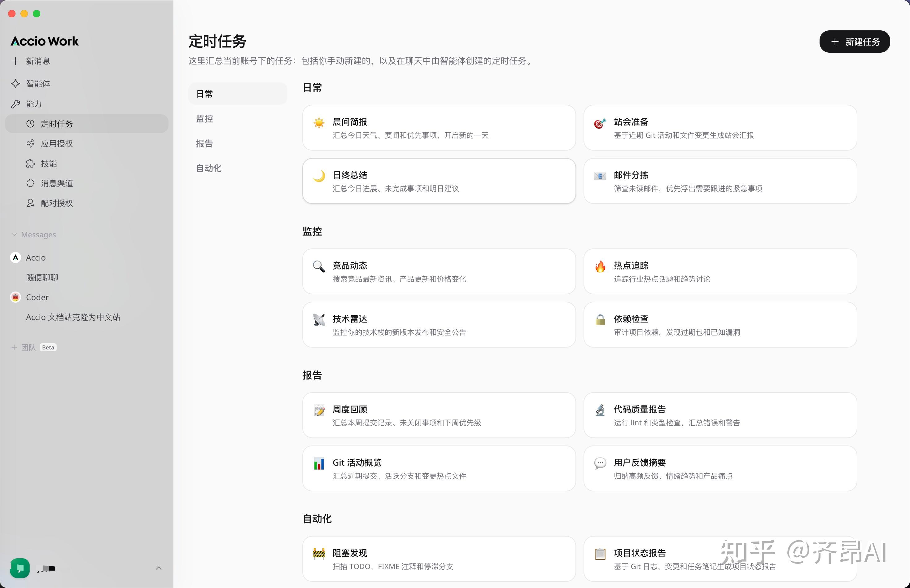Viewport: 910px width, 588px height.
Task: Open the 邮件分拣 template title
Action: pyautogui.click(x=631, y=175)
